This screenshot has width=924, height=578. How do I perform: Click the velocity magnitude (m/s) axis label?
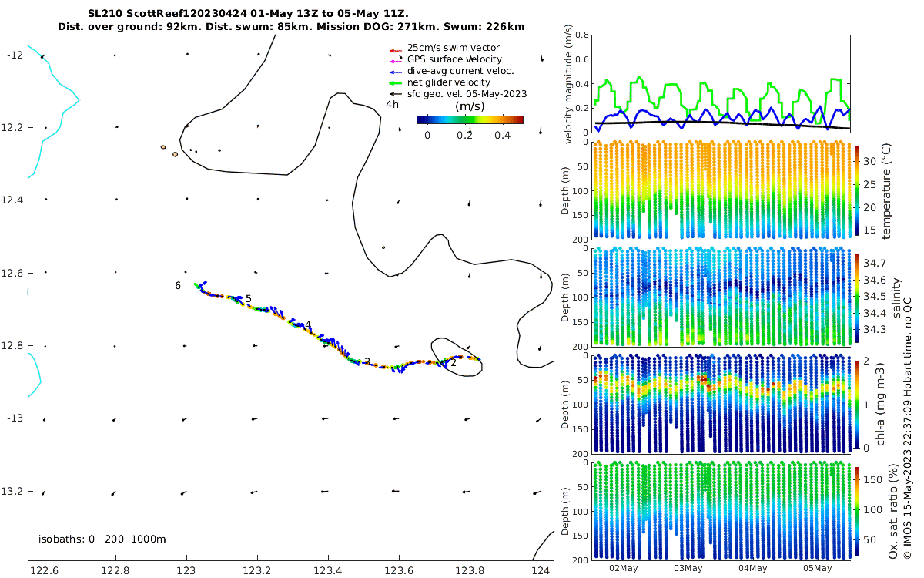pos(569,84)
